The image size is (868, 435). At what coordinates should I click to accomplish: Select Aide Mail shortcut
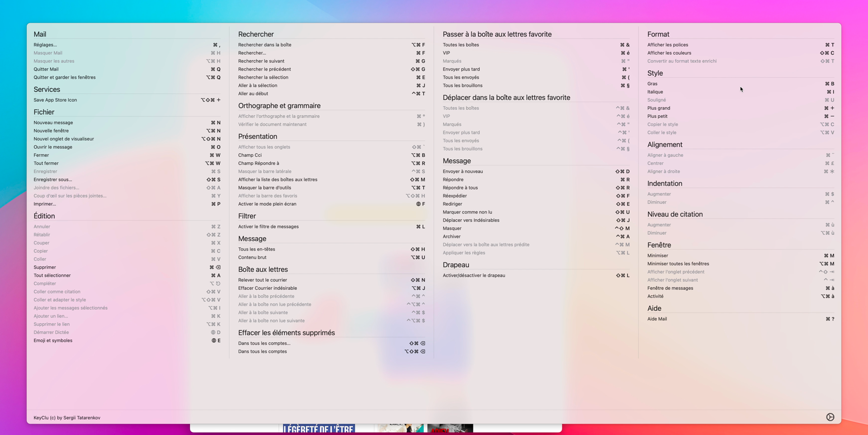click(741, 319)
